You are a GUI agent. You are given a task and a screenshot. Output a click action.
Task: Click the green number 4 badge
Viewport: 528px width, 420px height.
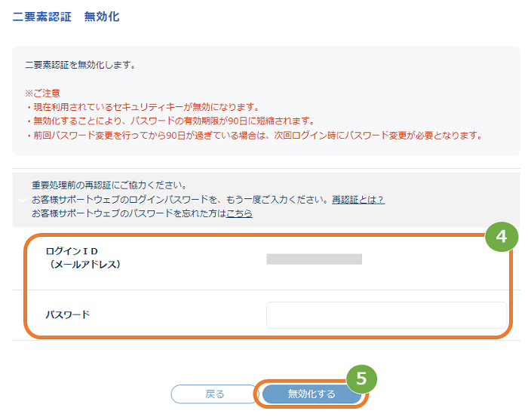(x=502, y=237)
